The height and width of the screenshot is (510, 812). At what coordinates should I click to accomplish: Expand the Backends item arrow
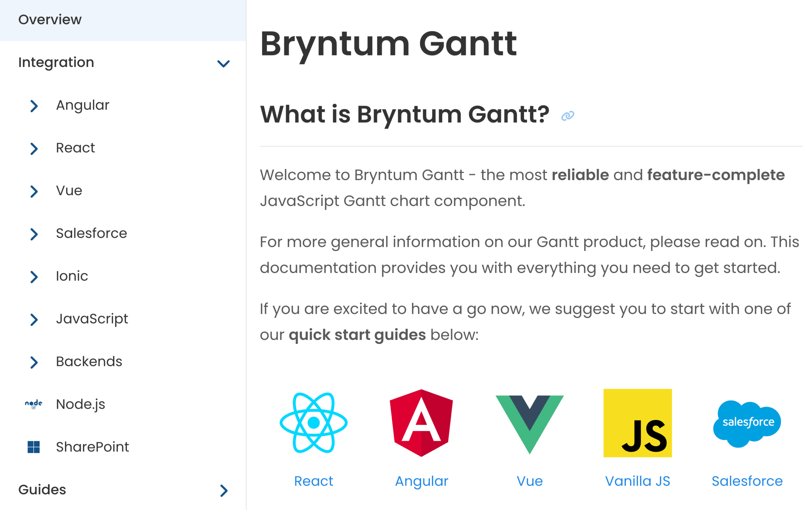tap(34, 362)
